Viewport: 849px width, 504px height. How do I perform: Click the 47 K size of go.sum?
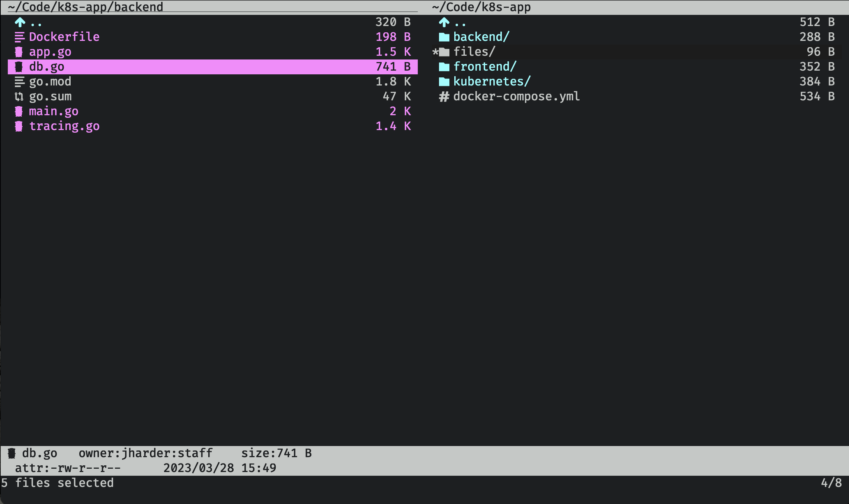coord(397,96)
